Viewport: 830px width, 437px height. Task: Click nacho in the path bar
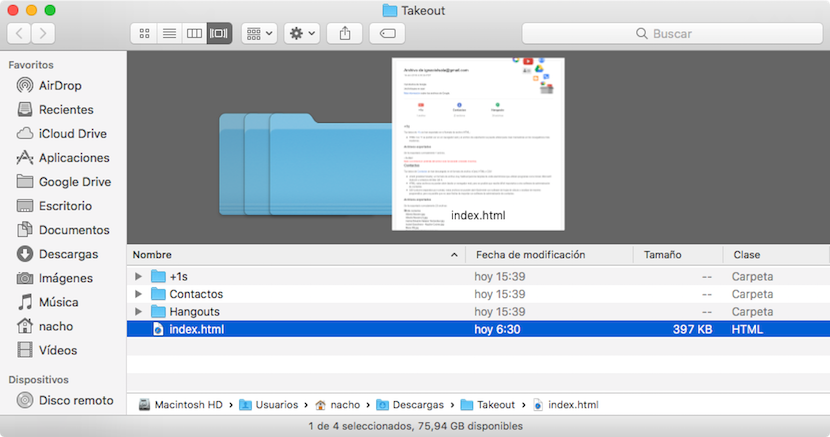[x=337, y=405]
